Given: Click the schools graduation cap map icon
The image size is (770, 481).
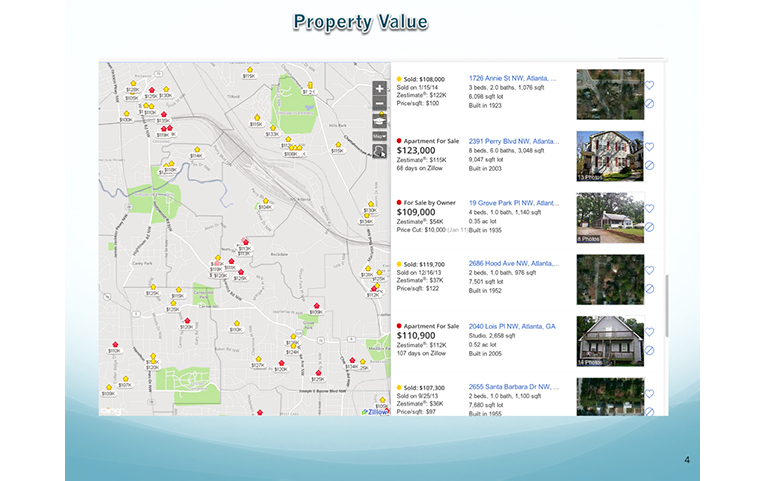Looking at the screenshot, I should (380, 120).
